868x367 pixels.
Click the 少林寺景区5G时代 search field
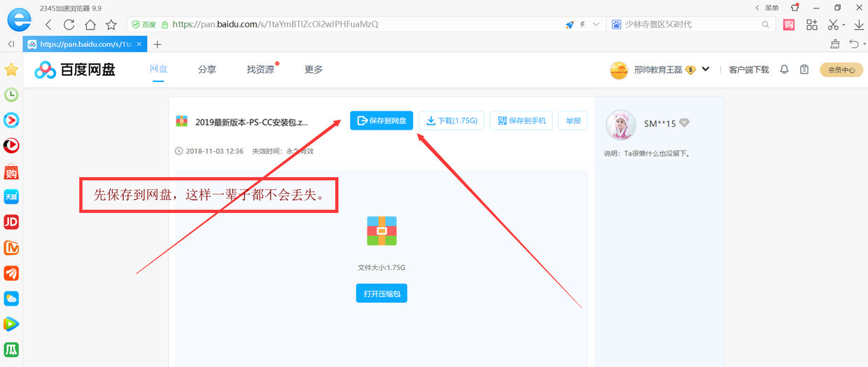(x=689, y=25)
